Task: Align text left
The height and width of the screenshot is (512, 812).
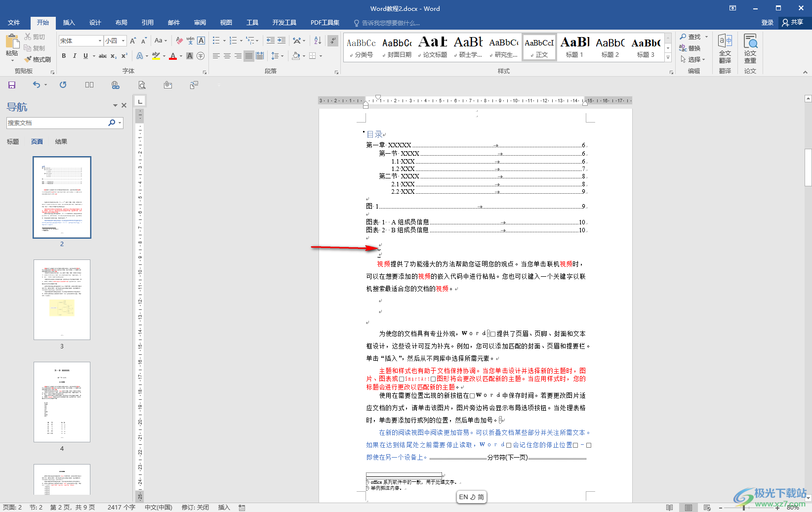Action: tap(216, 56)
